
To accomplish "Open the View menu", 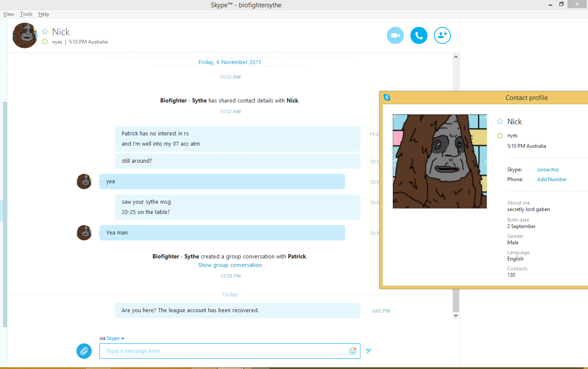I will click(x=9, y=14).
